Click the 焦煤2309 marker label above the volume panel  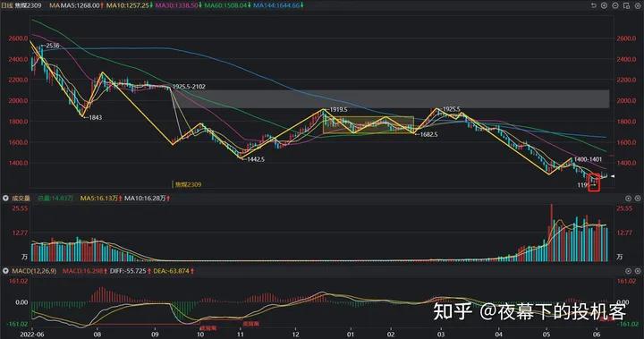(188, 184)
